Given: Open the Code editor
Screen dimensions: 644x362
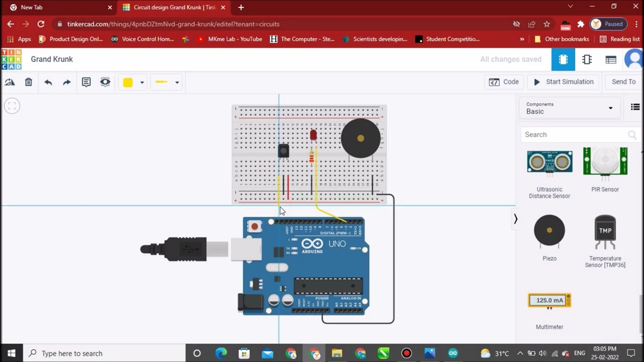Looking at the screenshot, I should [x=504, y=82].
